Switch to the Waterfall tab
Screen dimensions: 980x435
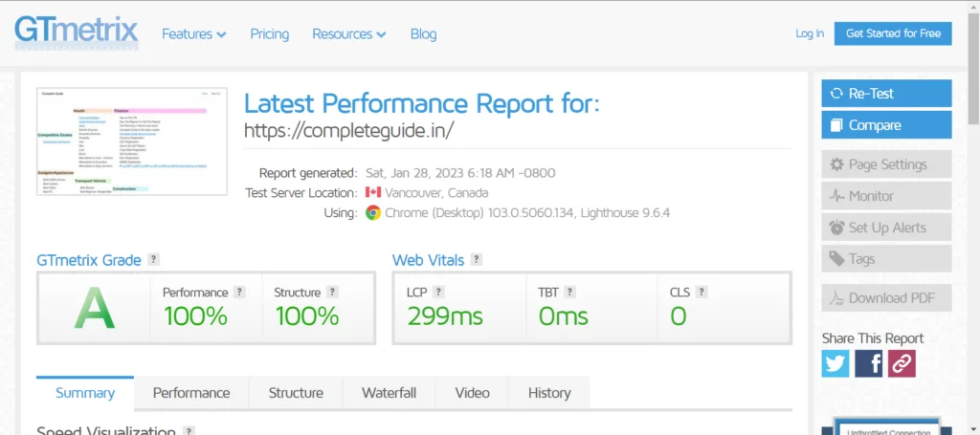[x=389, y=393]
